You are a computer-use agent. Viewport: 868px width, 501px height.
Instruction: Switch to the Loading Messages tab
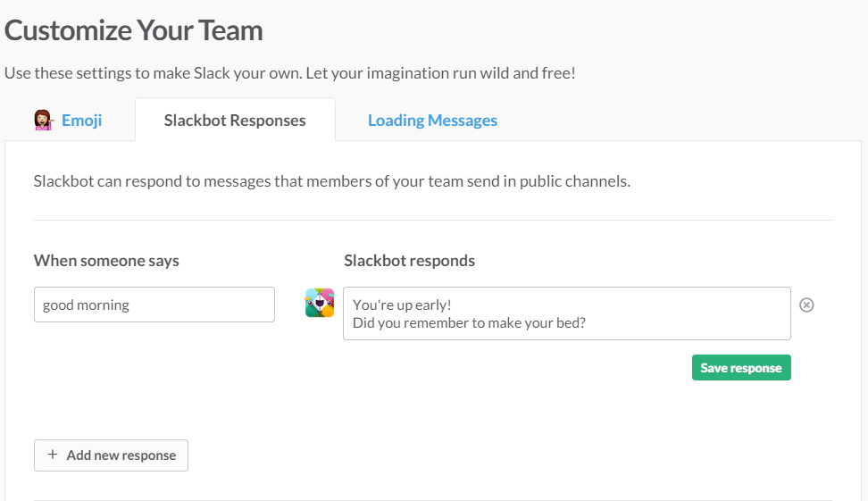click(432, 121)
